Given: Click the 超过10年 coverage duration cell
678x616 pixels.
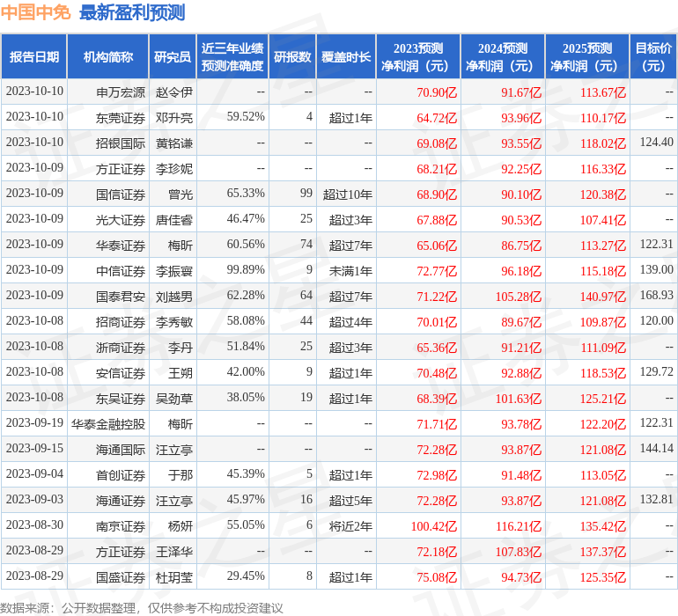Looking at the screenshot, I should pos(348,194).
